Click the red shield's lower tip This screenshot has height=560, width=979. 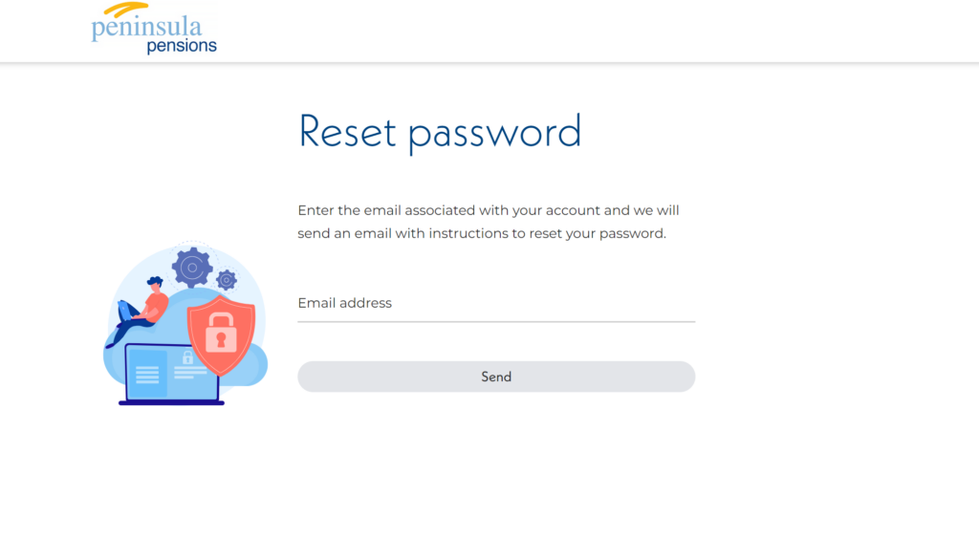tap(220, 369)
